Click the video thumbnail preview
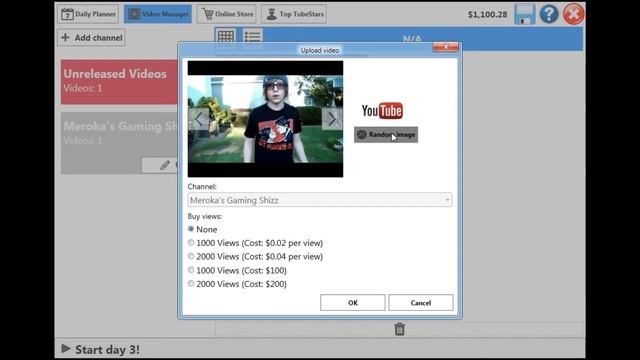 tap(265, 119)
